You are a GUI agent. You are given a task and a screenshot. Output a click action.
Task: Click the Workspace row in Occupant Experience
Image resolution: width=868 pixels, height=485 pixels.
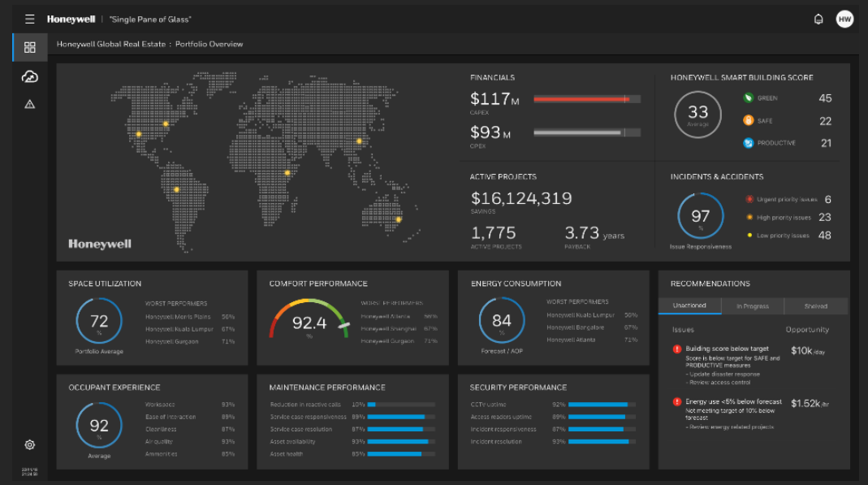(190, 405)
